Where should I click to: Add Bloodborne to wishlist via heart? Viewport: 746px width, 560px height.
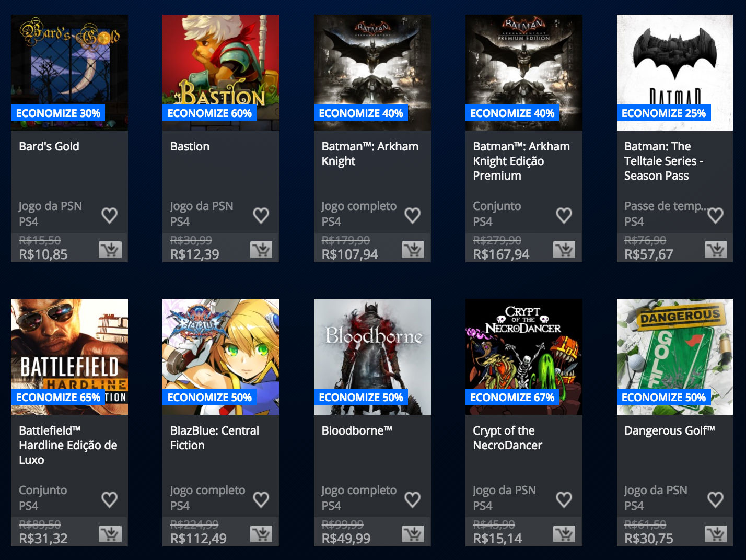(412, 499)
